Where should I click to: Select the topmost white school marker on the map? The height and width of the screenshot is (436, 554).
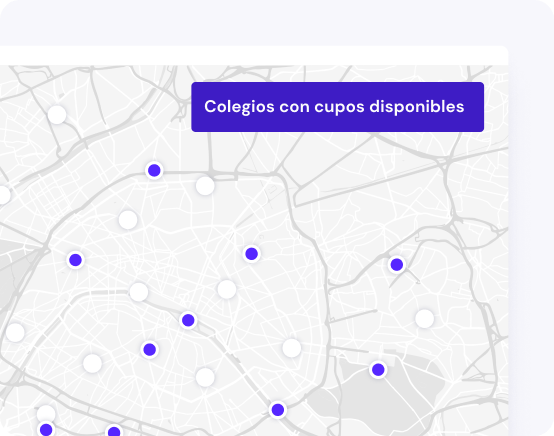pyautogui.click(x=57, y=114)
